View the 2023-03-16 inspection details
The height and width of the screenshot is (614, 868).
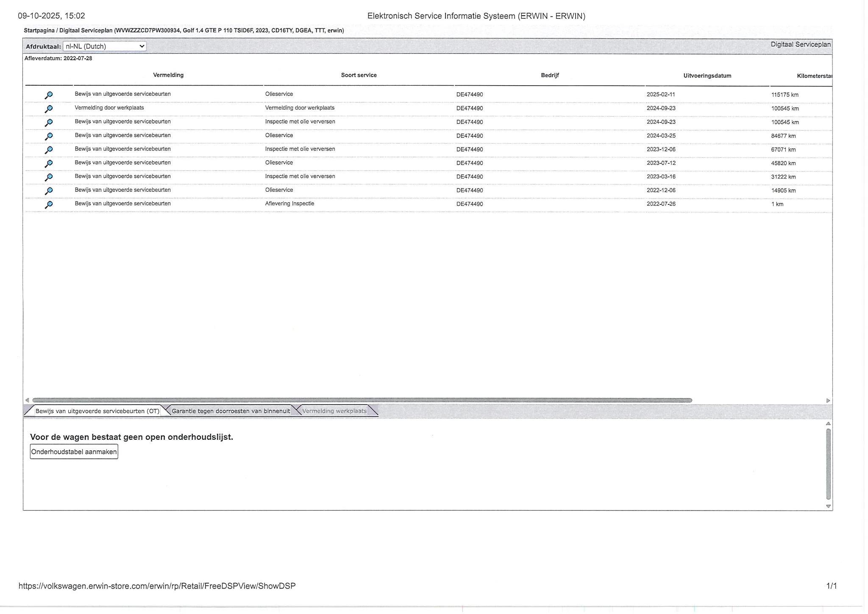tap(49, 177)
